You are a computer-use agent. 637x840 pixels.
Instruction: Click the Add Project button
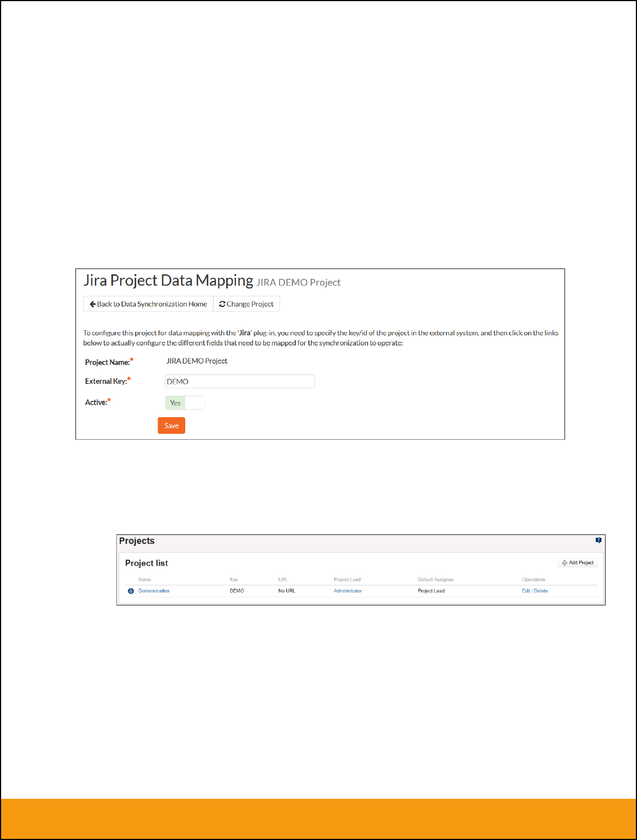tap(578, 563)
